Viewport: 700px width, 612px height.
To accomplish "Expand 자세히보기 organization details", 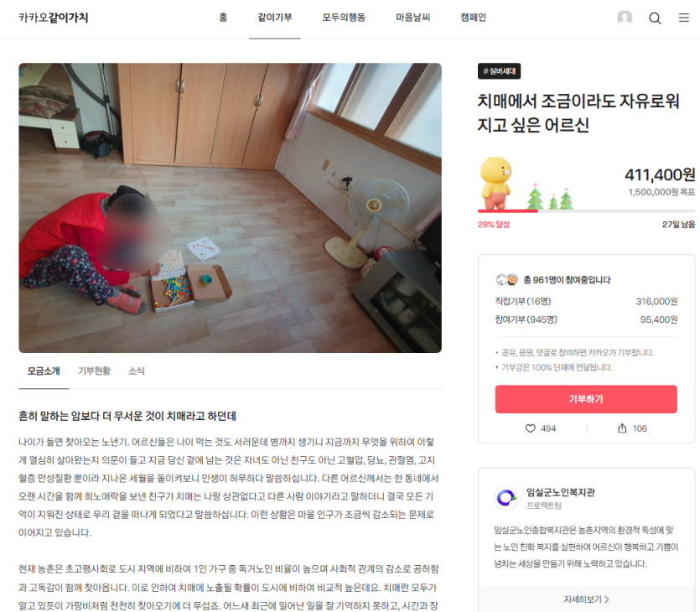I will [x=586, y=599].
